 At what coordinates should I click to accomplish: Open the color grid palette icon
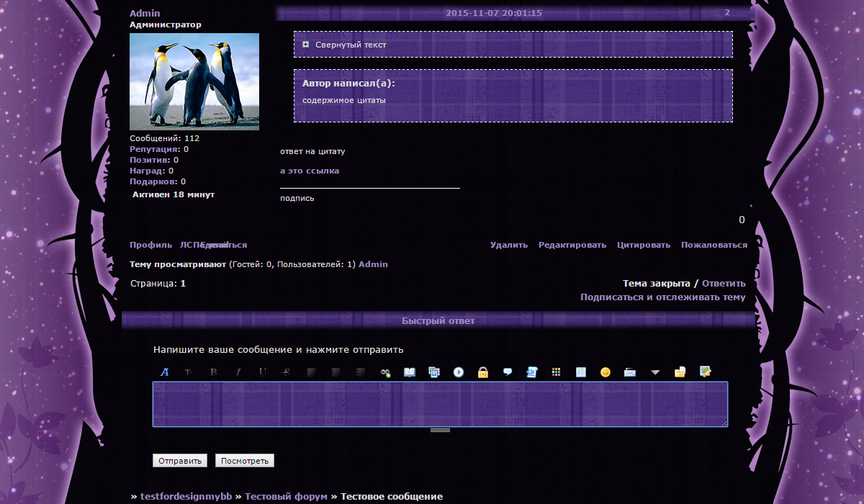(557, 372)
